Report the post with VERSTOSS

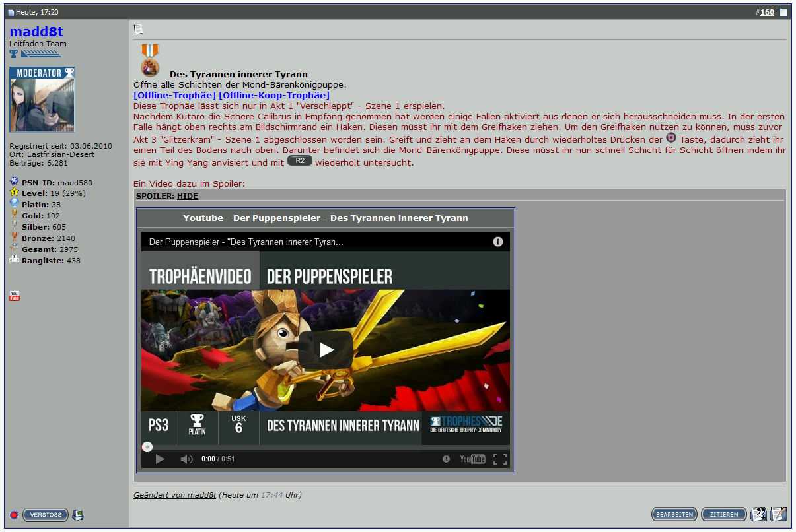(45, 514)
